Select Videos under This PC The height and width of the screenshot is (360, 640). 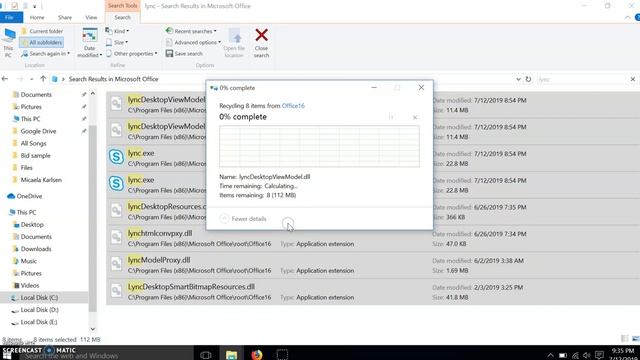(x=30, y=285)
